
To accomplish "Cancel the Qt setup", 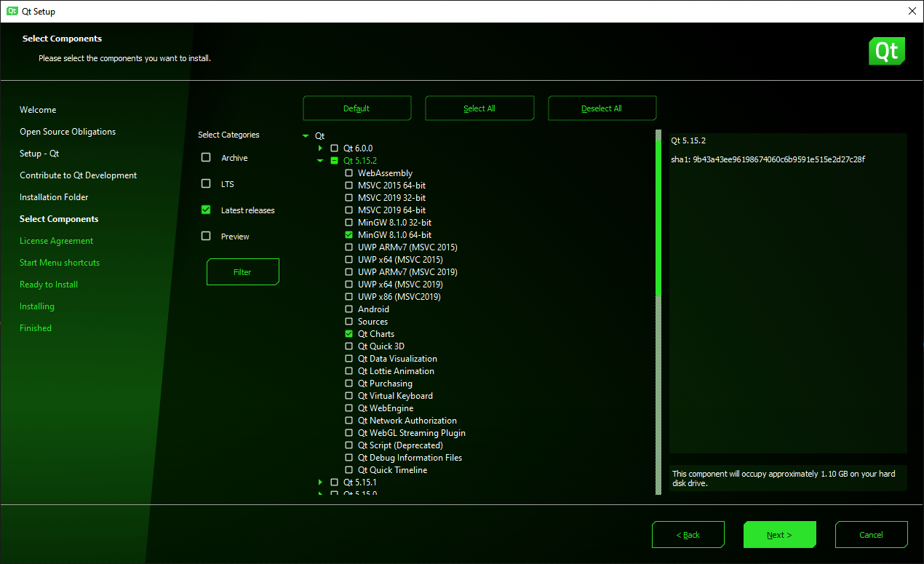I will click(872, 535).
